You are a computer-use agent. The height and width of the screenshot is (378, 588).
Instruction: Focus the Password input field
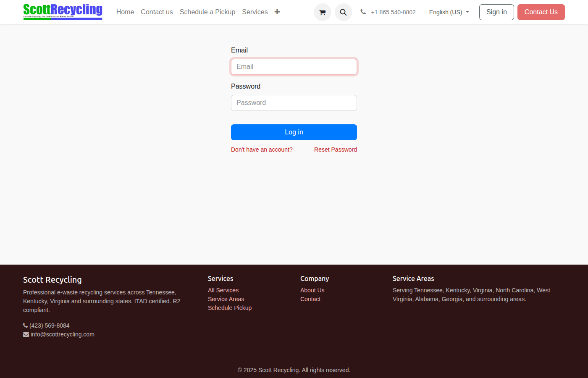(x=294, y=103)
